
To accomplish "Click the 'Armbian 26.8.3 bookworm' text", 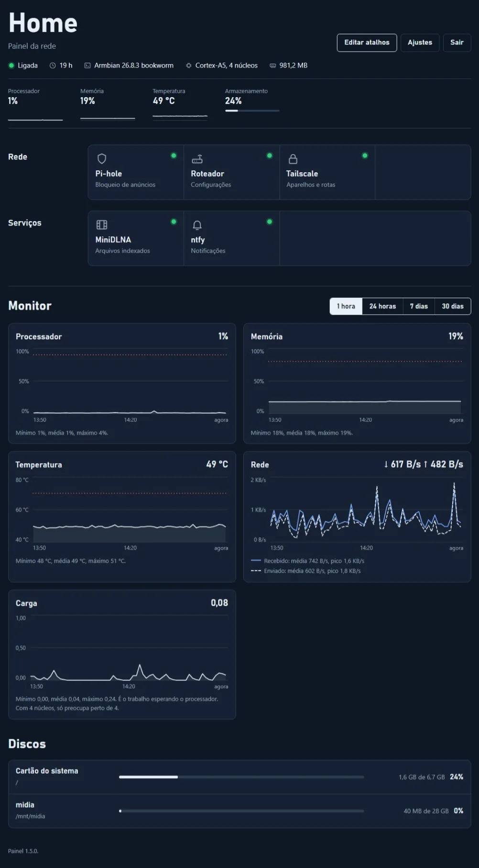I will pos(134,66).
